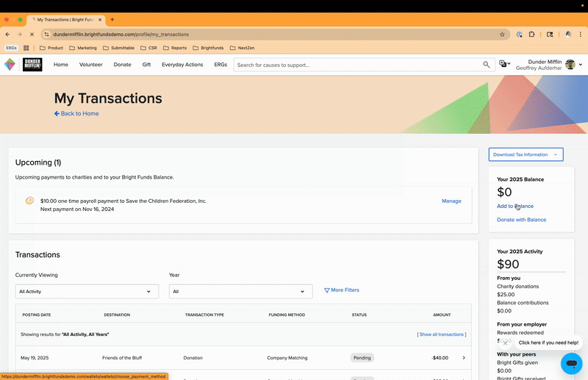The width and height of the screenshot is (588, 380).
Task: Open browser profile avatar
Action: (568, 34)
